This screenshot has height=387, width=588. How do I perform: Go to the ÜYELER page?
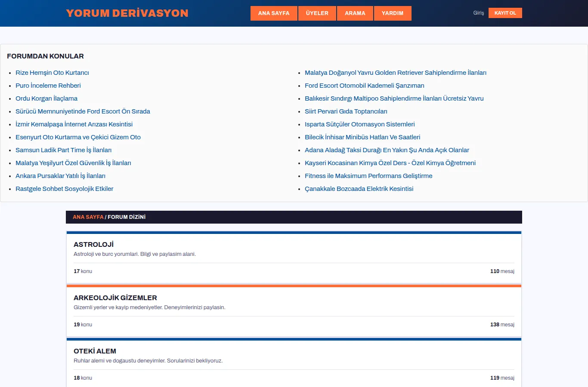(317, 13)
